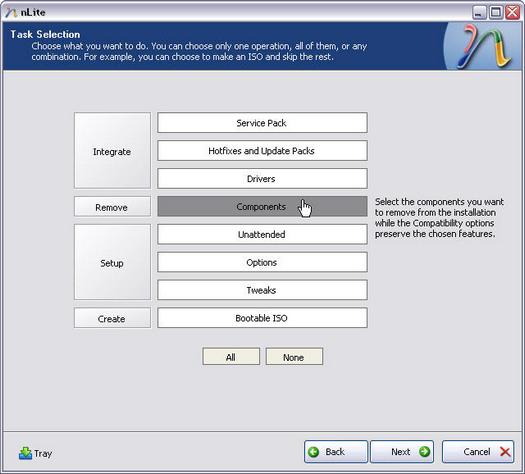Screen dimensions: 525x474
Task: Toggle the Unattended setup task
Action: coord(262,234)
